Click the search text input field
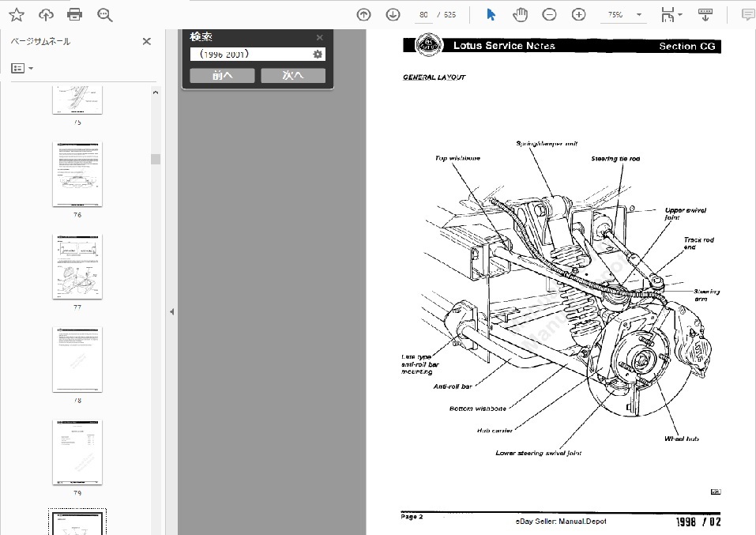Screen dimensions: 756x535 (250, 54)
